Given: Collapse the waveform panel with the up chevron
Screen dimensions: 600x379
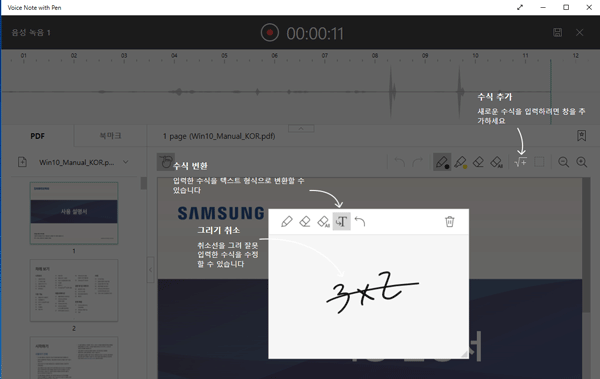Looking at the screenshot, I should pyautogui.click(x=301, y=129).
